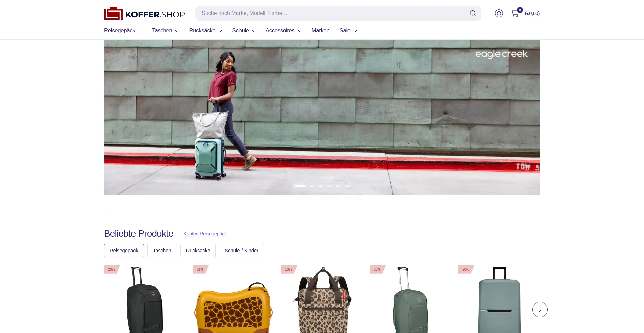644x333 pixels.
Task: Select the Taschen product filter tab
Action: click(x=162, y=251)
